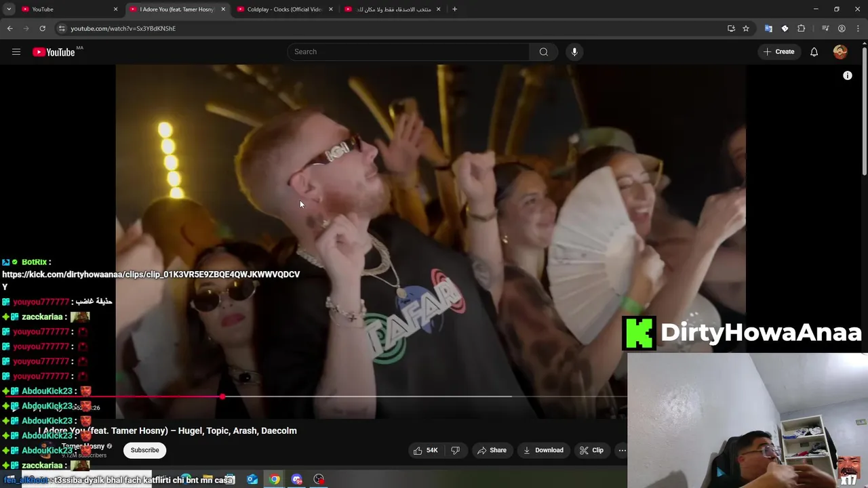The image size is (868, 488).
Task: Show video info card icon
Action: (847, 76)
